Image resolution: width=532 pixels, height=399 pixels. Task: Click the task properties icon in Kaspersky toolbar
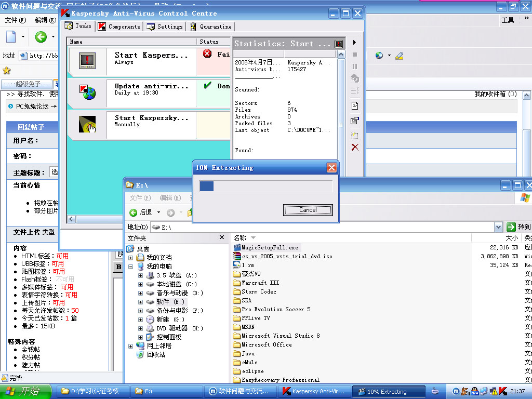(x=354, y=121)
